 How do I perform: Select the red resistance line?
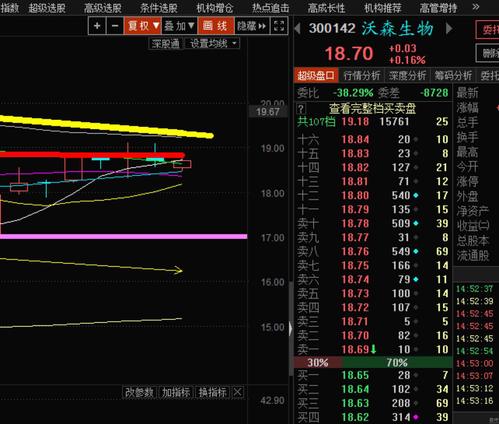(92, 155)
